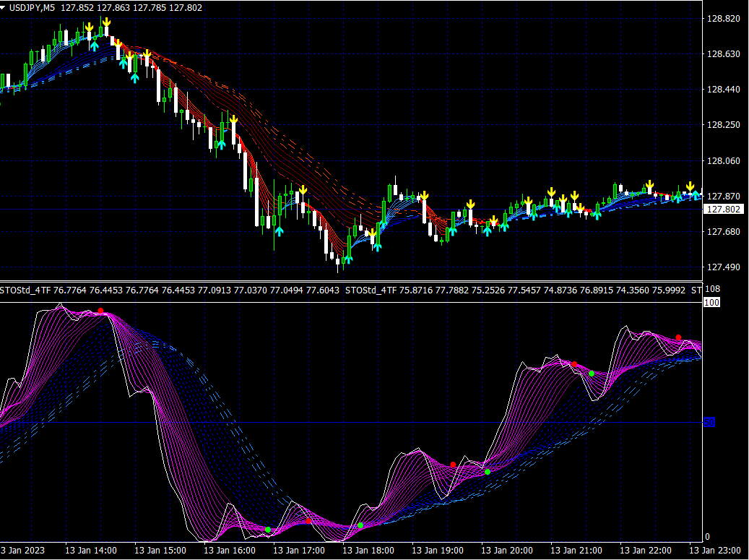749x560 pixels.
Task: Click the red dot at the 14:00 indicator peak
Action: (100, 311)
